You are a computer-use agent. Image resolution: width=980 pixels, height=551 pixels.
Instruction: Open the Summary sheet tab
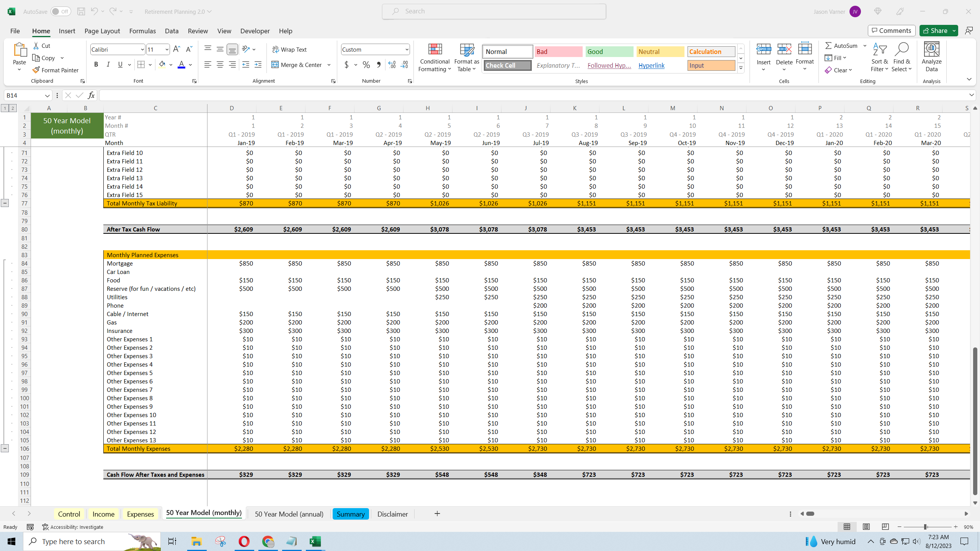pos(350,514)
